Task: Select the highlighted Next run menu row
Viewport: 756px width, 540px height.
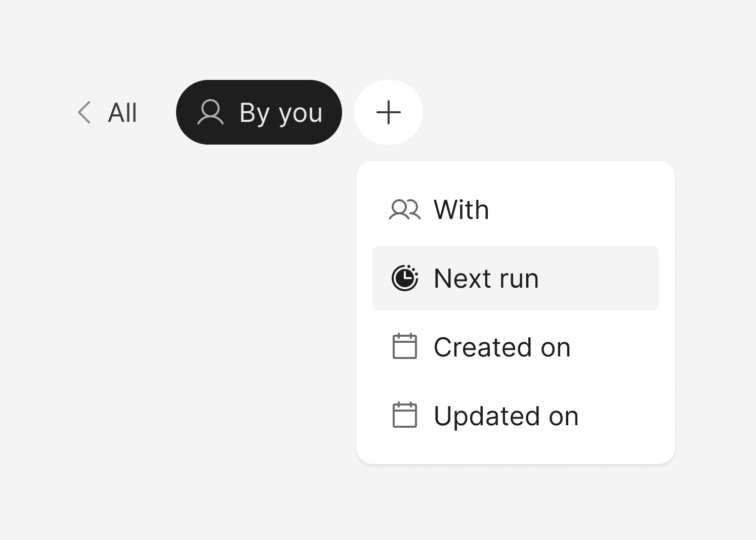Action: point(515,278)
